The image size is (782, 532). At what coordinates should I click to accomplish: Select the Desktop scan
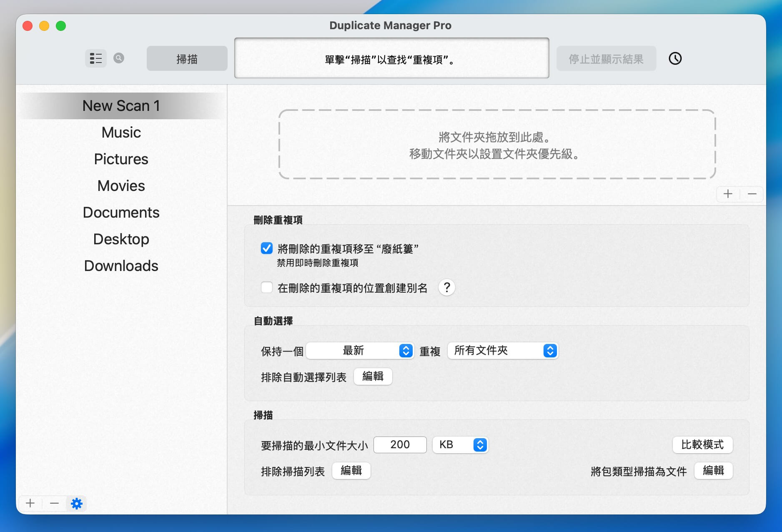pyautogui.click(x=121, y=239)
